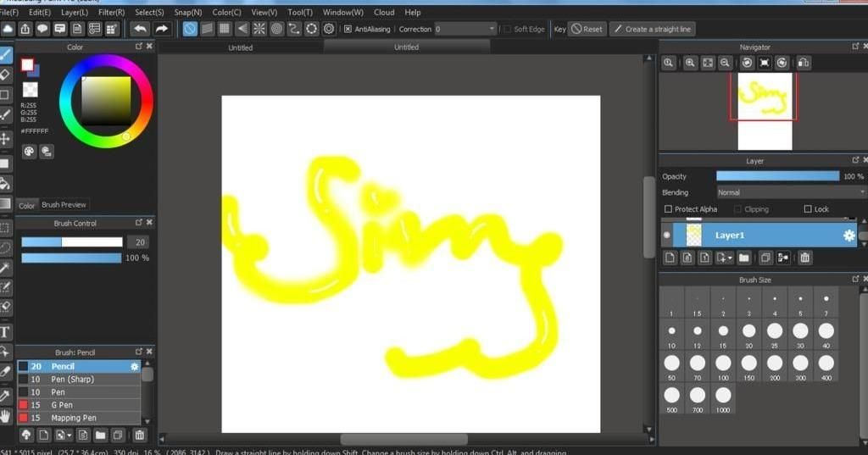Click the Navigator fit to screen icon

coord(708,63)
